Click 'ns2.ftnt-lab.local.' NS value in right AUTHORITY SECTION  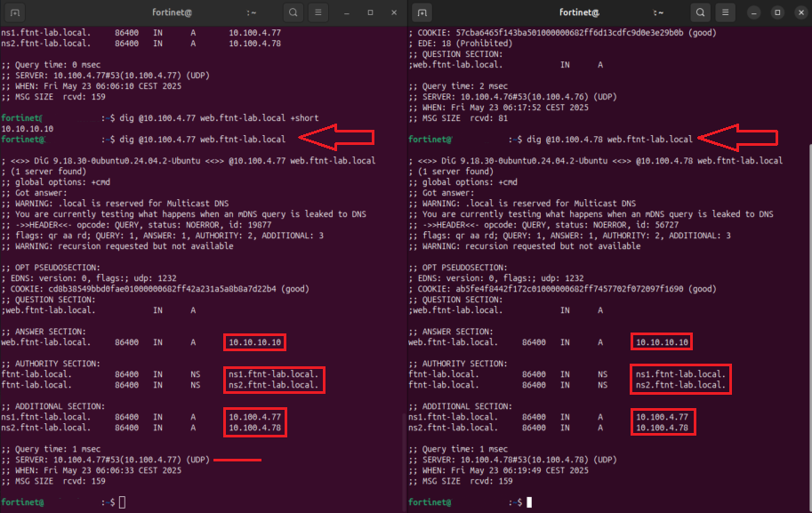680,385
